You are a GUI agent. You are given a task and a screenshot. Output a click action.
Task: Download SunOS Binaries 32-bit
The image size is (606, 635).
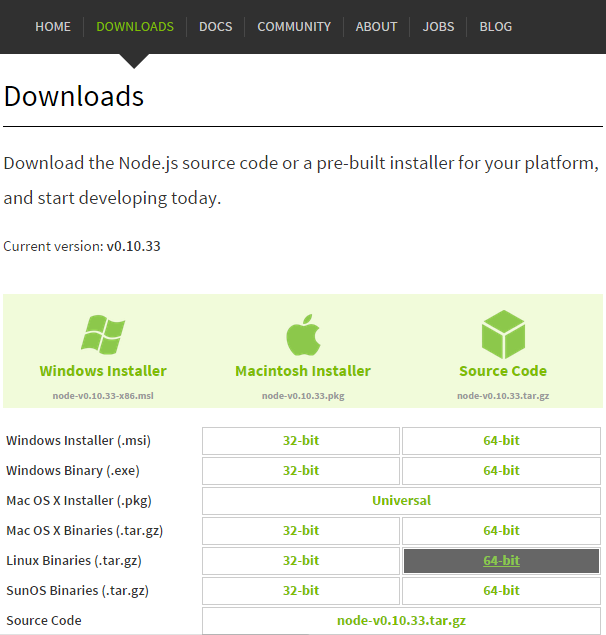pyautogui.click(x=301, y=590)
